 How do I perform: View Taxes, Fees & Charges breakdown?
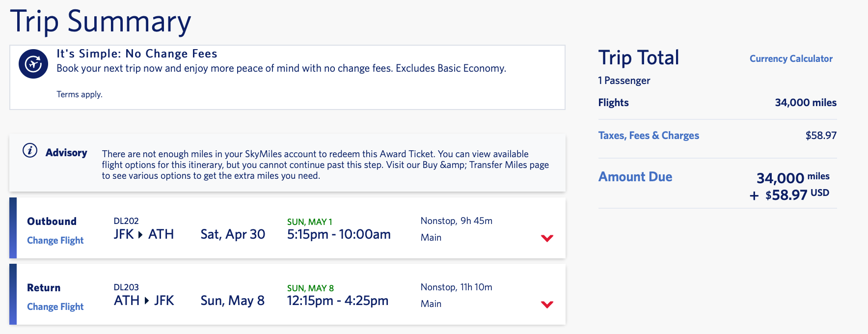(649, 136)
